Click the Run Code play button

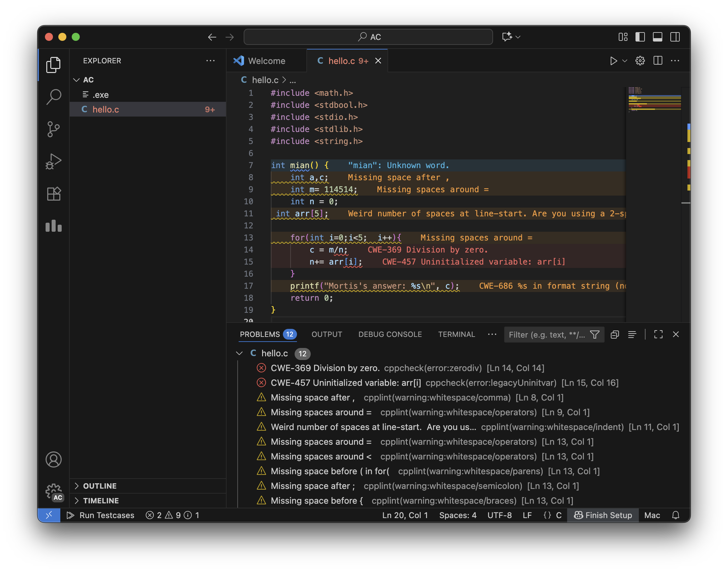click(x=613, y=61)
